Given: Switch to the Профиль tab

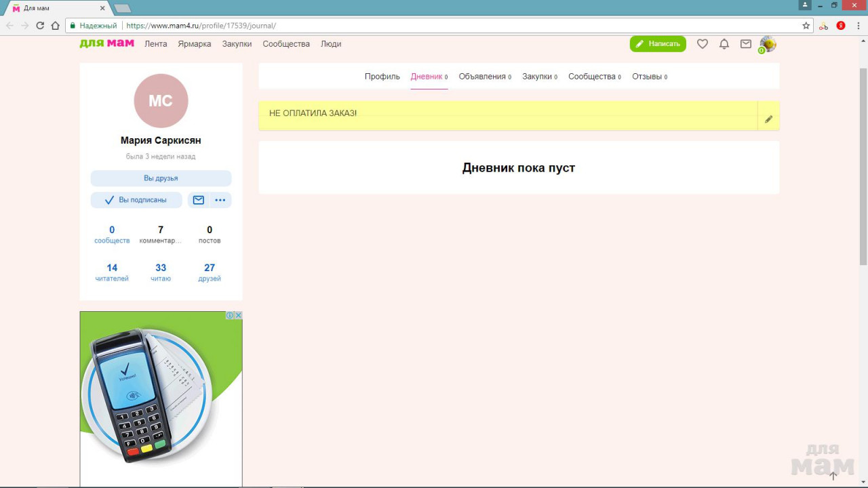Looking at the screenshot, I should (382, 77).
